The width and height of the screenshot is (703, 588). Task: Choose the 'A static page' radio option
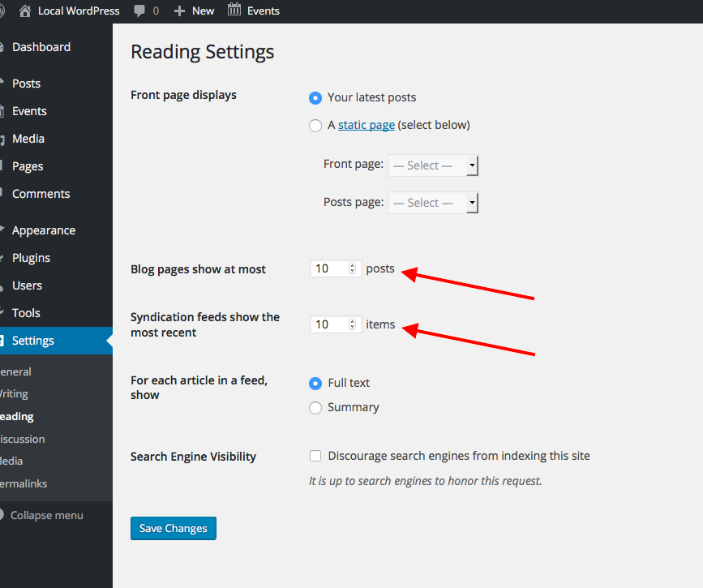(x=315, y=125)
